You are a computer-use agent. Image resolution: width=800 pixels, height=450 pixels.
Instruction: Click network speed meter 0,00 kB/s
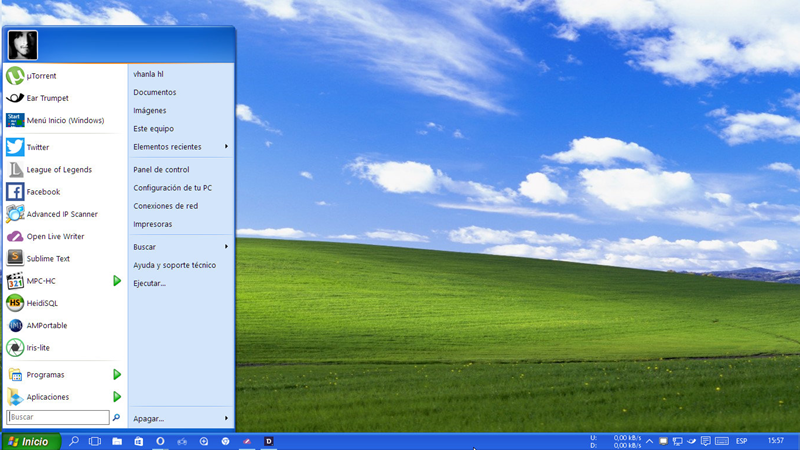[616, 441]
